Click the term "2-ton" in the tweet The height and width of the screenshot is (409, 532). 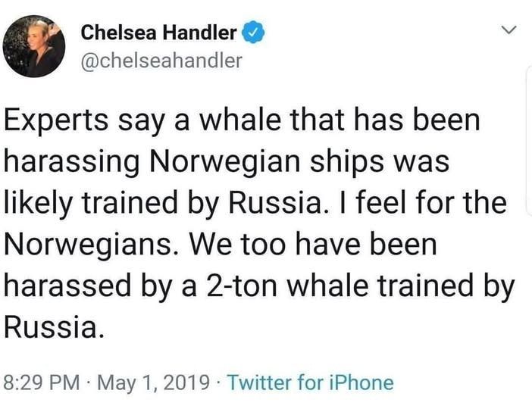tap(240, 286)
